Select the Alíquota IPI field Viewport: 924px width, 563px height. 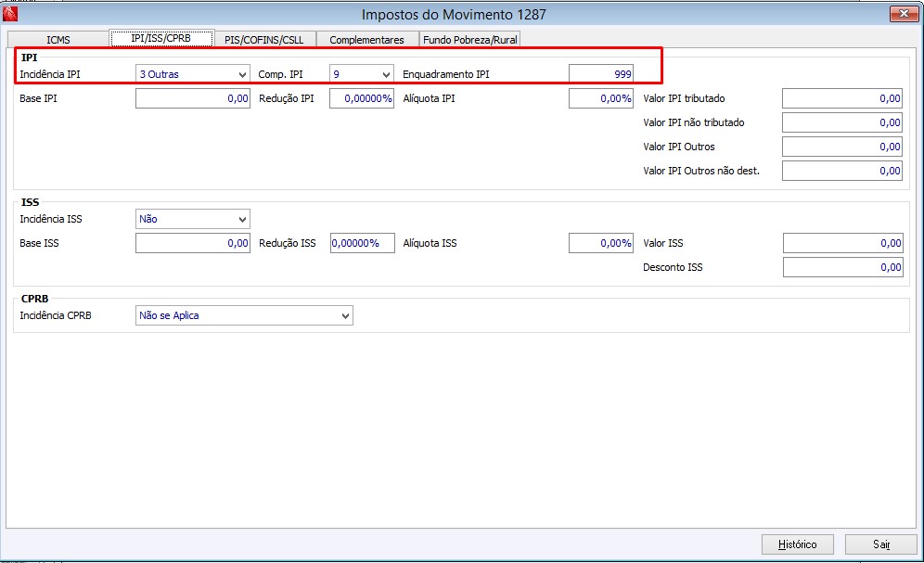pos(601,98)
